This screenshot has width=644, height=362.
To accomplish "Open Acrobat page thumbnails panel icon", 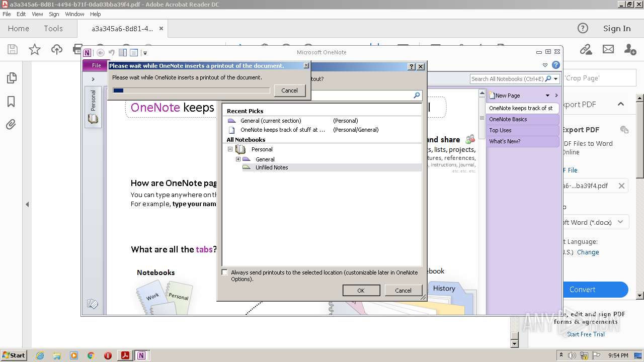I will pos(11,78).
